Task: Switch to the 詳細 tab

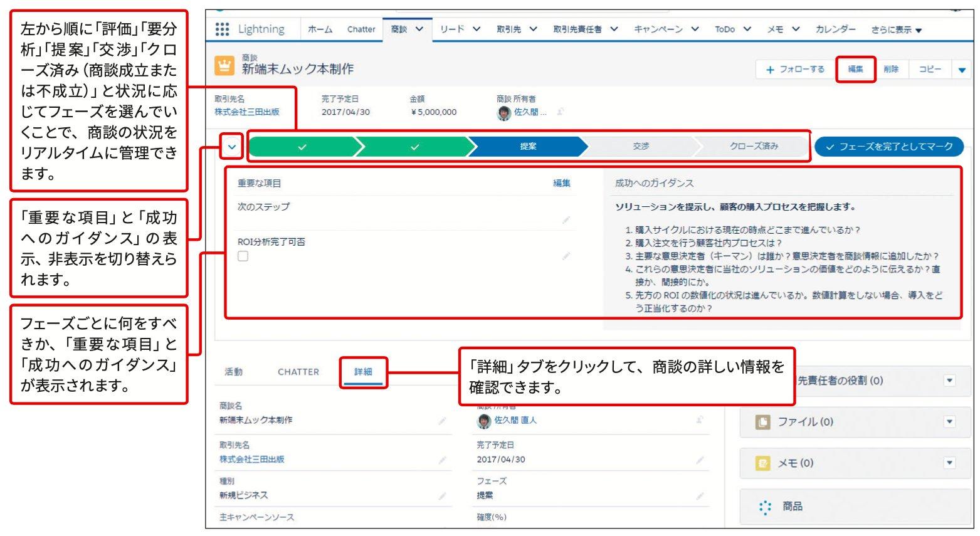Action: (x=363, y=372)
